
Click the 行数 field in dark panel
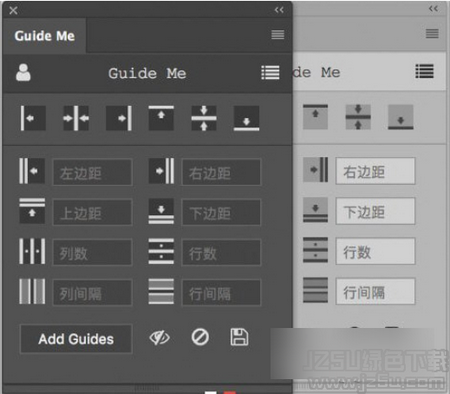(221, 252)
